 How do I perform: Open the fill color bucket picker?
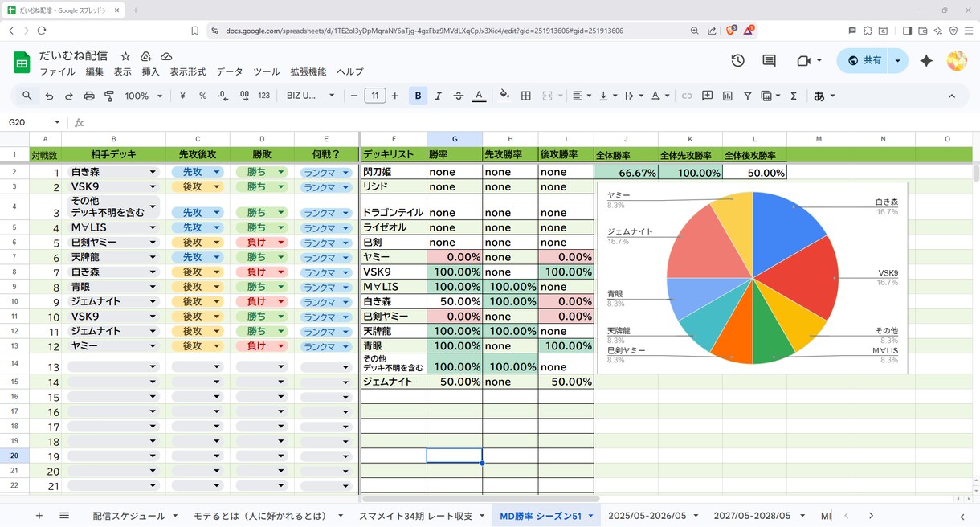504,96
